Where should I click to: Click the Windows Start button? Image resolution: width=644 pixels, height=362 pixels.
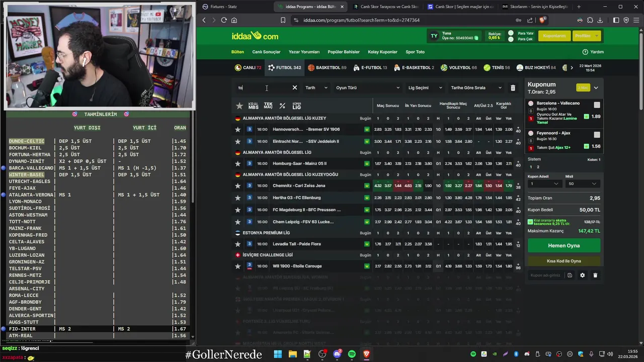point(278,354)
